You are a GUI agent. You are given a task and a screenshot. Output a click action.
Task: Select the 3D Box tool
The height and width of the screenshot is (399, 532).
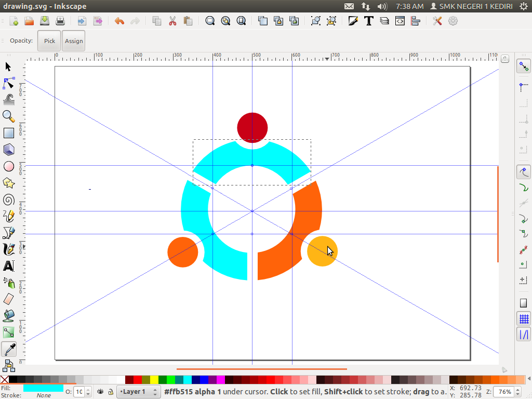pyautogui.click(x=9, y=150)
